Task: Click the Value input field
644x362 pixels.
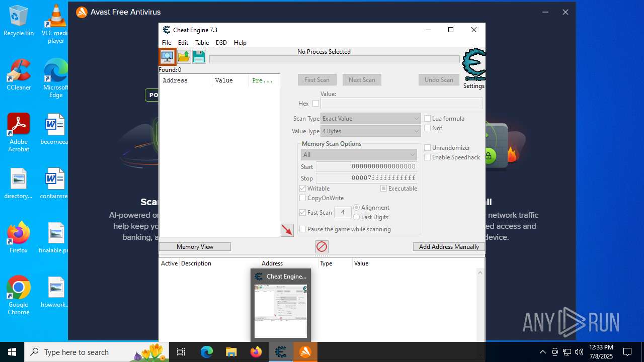Action: pyautogui.click(x=401, y=104)
